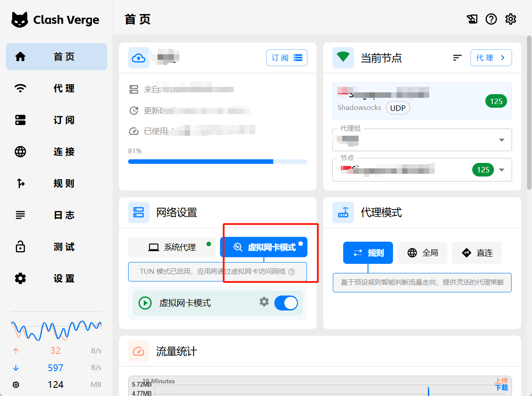Click the sort icon beside 当前节点
Viewport: 532px width, 396px height.
point(457,58)
